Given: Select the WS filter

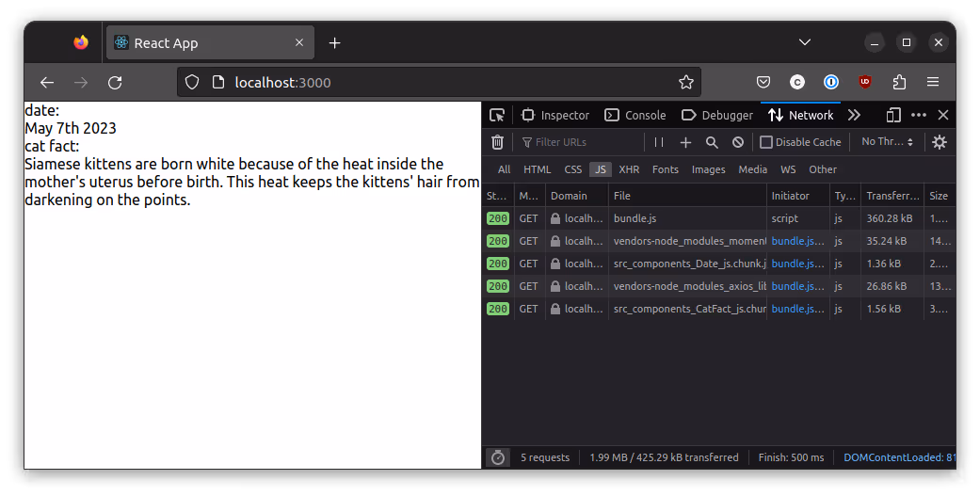Looking at the screenshot, I should (x=788, y=169).
